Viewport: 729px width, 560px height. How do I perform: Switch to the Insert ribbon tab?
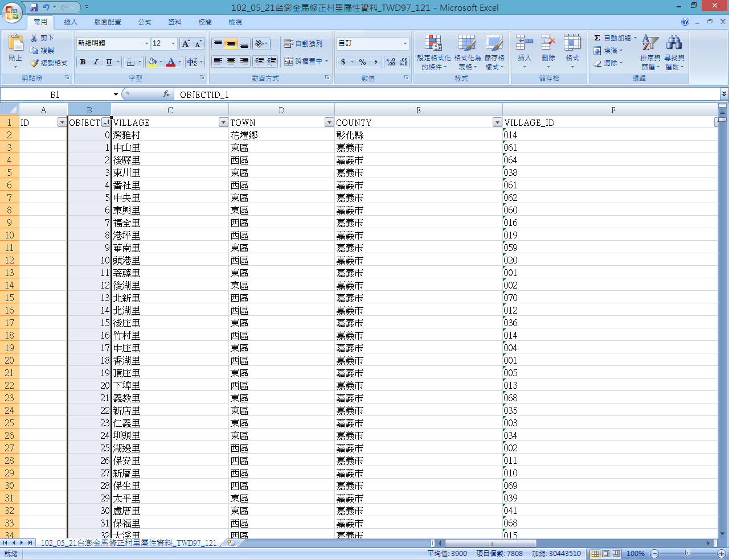click(x=71, y=22)
